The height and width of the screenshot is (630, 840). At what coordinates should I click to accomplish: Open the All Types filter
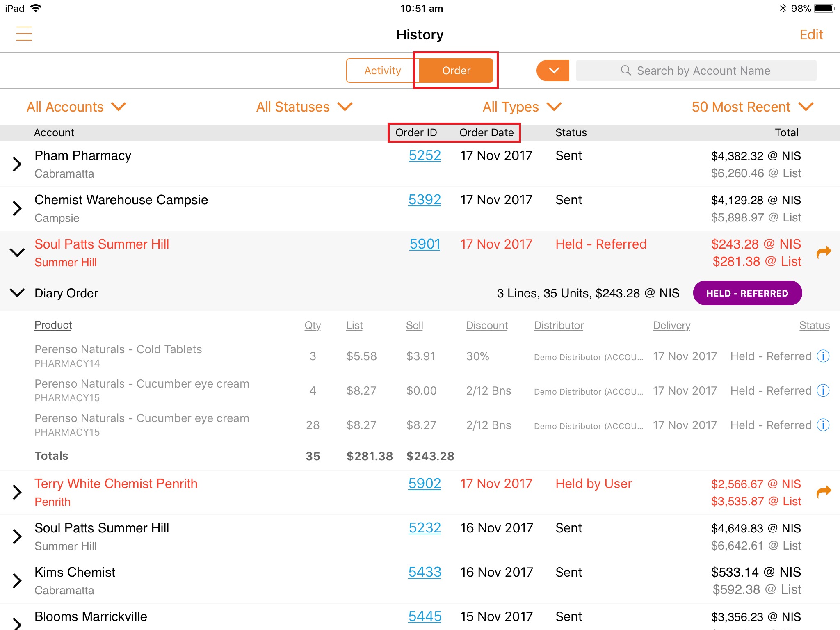point(522,107)
